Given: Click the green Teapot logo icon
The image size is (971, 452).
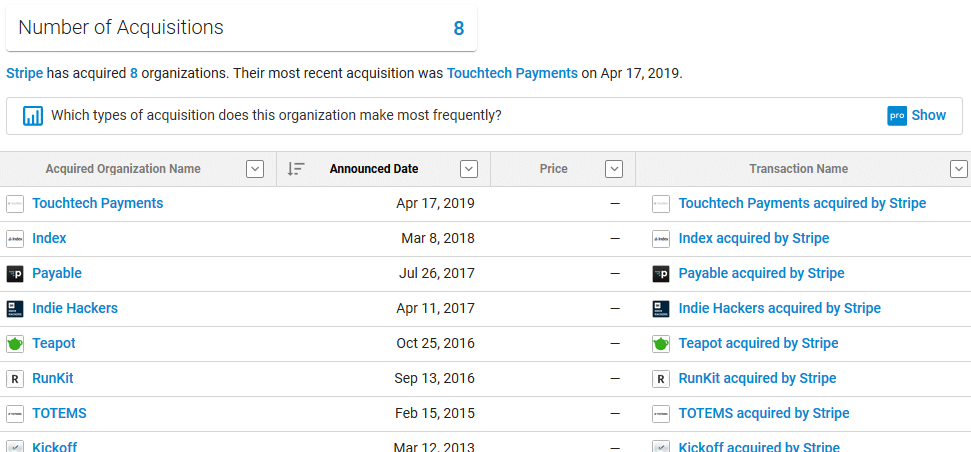Looking at the screenshot, I should [x=15, y=344].
